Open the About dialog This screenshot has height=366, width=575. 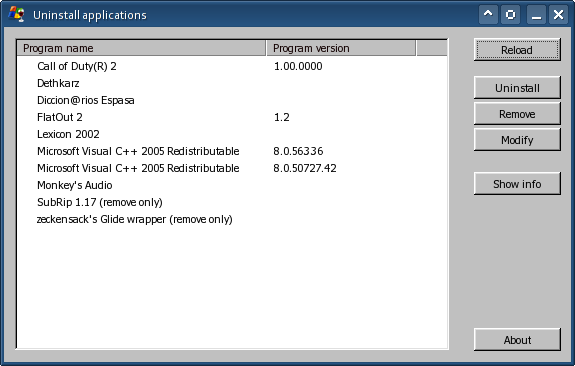pyautogui.click(x=517, y=340)
